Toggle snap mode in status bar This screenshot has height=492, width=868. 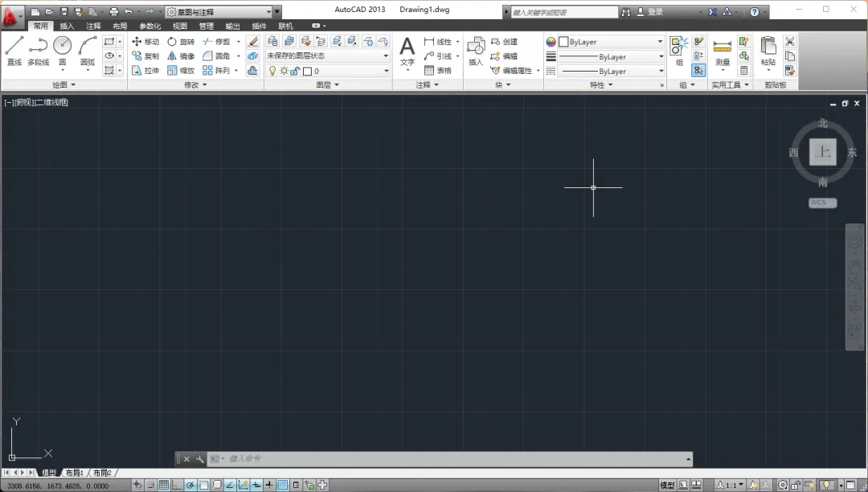point(150,486)
